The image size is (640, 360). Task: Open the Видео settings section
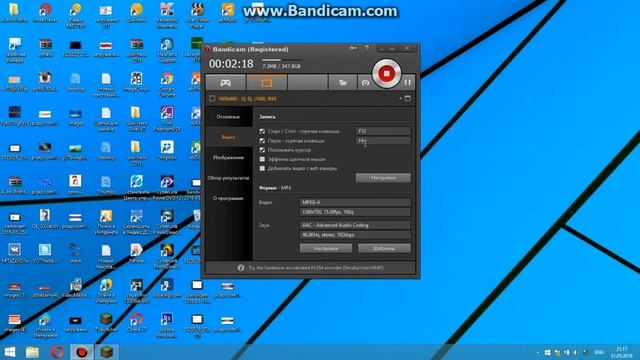pos(228,137)
